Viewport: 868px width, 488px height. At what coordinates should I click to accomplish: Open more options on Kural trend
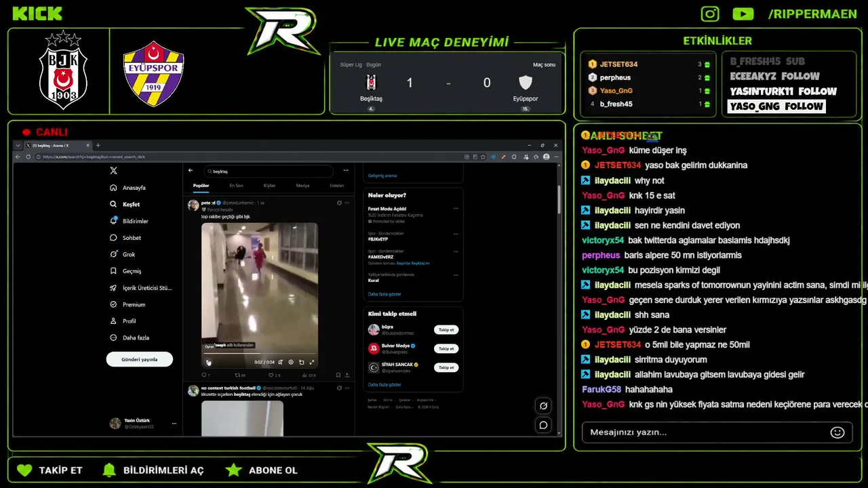point(456,274)
